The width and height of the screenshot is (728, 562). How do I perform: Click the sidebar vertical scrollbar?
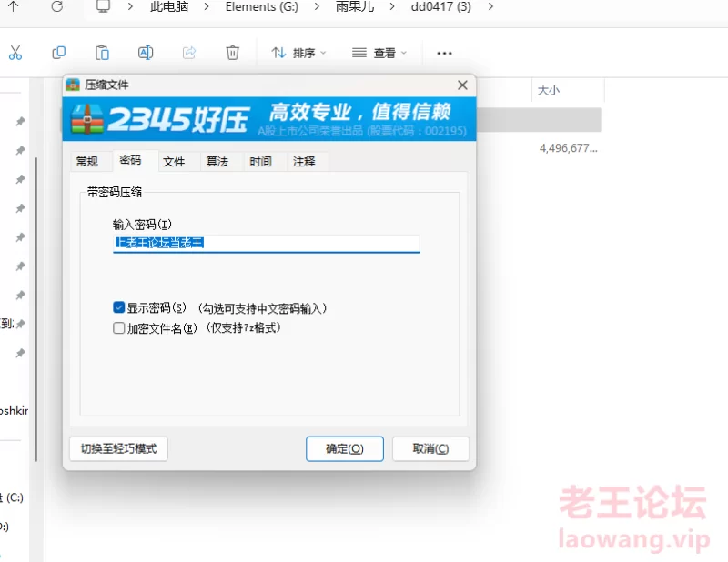(36, 309)
